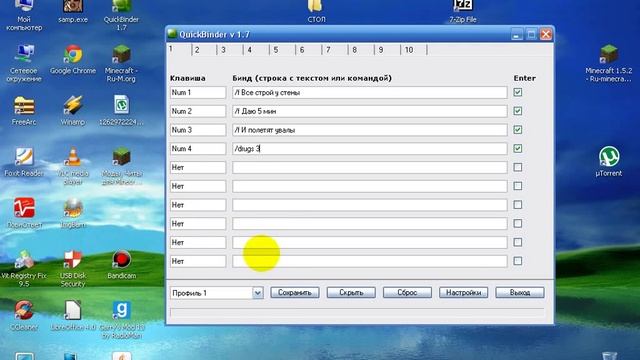
Task: Select the QuickBinder 1.7 desktop shortcut
Action: click(x=121, y=14)
